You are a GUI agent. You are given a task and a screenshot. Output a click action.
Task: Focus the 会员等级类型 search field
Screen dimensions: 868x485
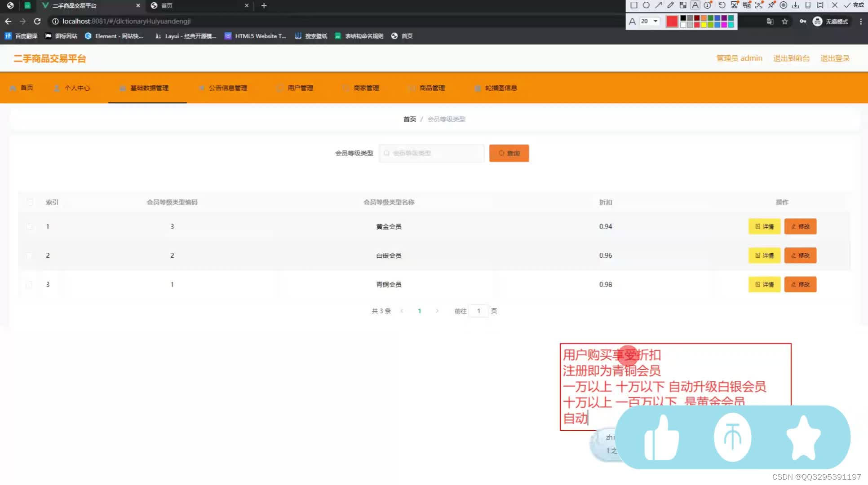click(432, 153)
